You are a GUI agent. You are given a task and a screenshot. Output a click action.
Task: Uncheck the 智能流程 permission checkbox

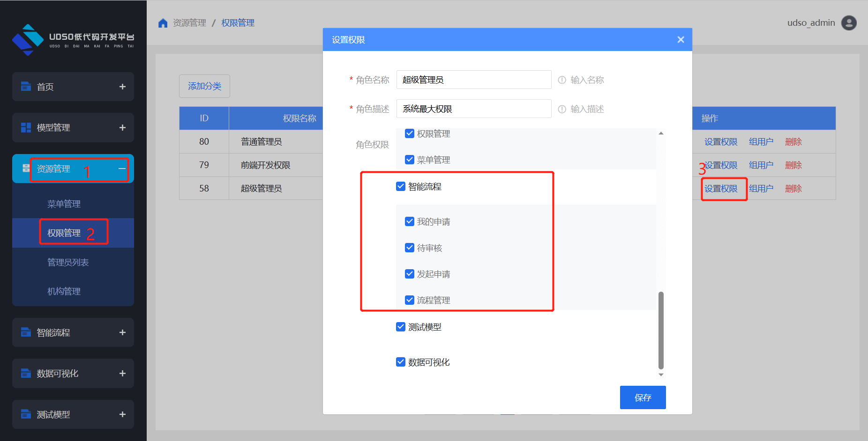click(401, 186)
